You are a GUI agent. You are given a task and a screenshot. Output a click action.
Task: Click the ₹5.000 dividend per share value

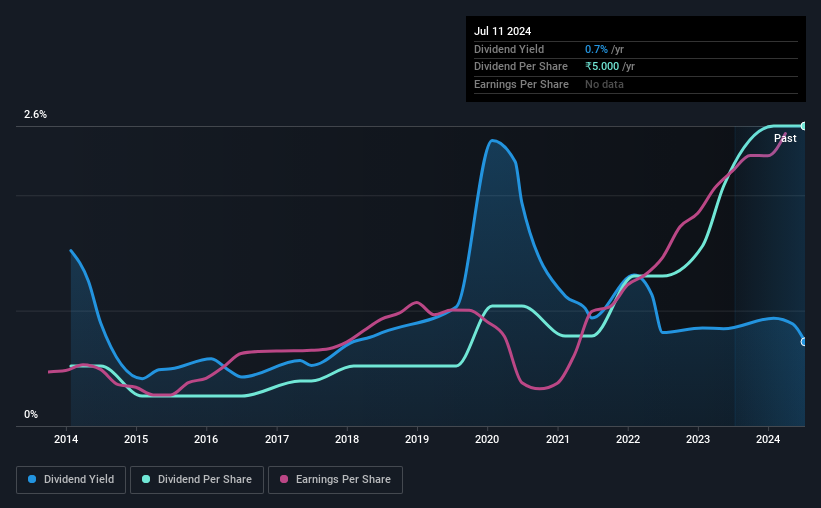(x=602, y=67)
